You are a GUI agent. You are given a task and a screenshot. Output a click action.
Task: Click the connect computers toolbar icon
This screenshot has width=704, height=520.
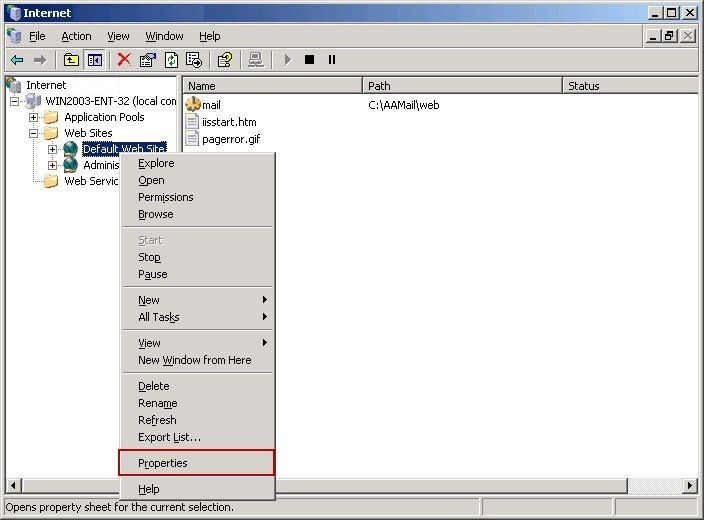tap(256, 60)
